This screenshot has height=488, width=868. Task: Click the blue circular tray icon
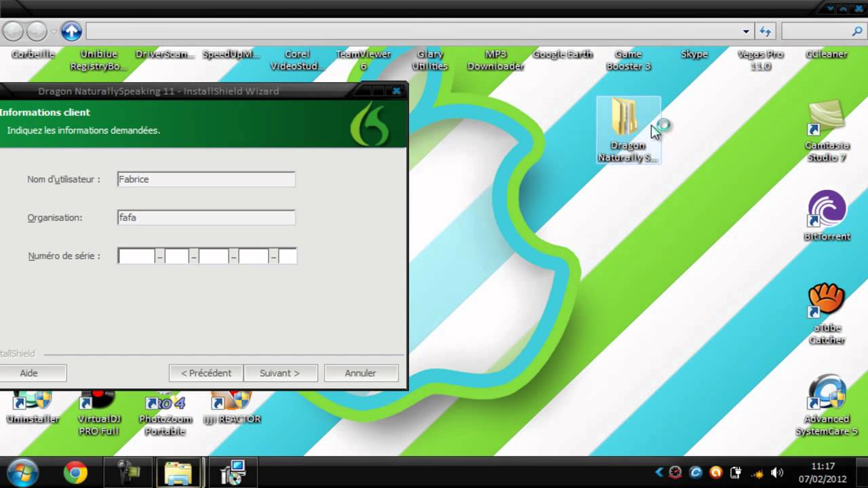tap(695, 472)
